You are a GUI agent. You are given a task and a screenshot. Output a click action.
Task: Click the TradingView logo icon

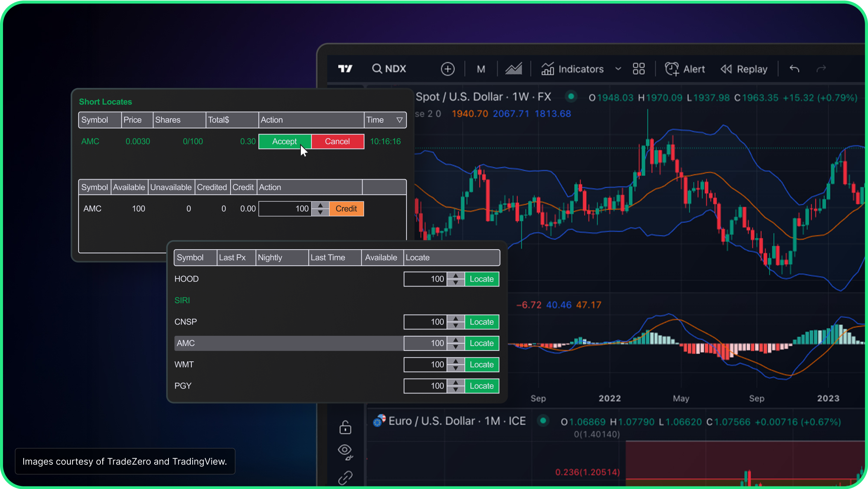coord(345,69)
